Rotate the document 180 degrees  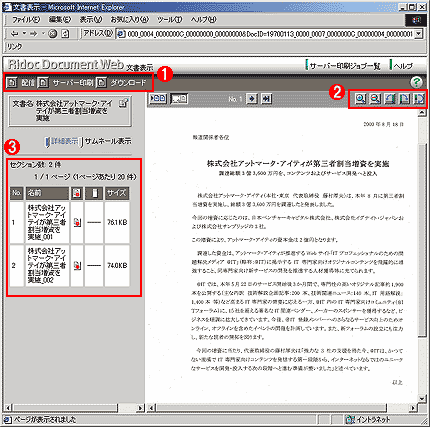pos(419,99)
